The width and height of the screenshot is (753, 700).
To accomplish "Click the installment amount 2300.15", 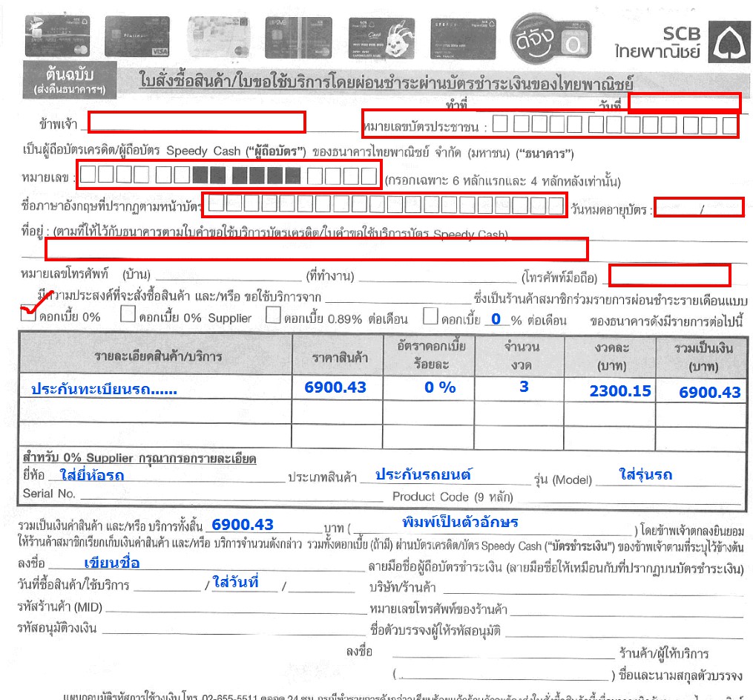I will [620, 391].
